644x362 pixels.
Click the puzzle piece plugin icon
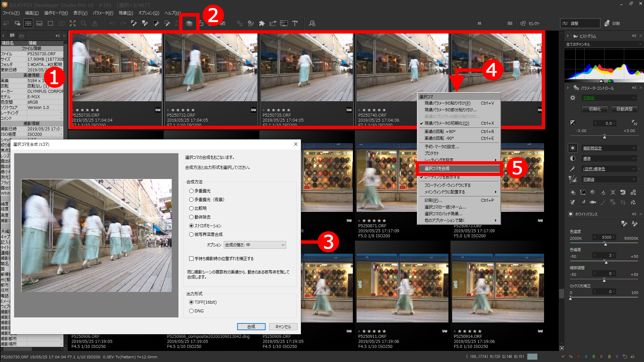point(262,23)
